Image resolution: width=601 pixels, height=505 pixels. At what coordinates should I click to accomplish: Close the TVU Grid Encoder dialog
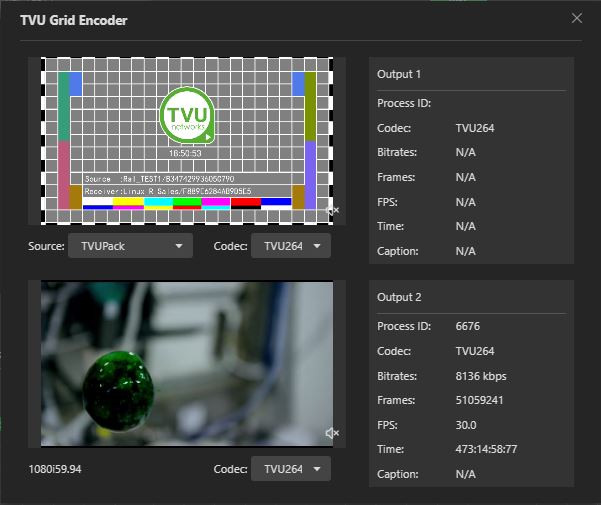coord(576,18)
